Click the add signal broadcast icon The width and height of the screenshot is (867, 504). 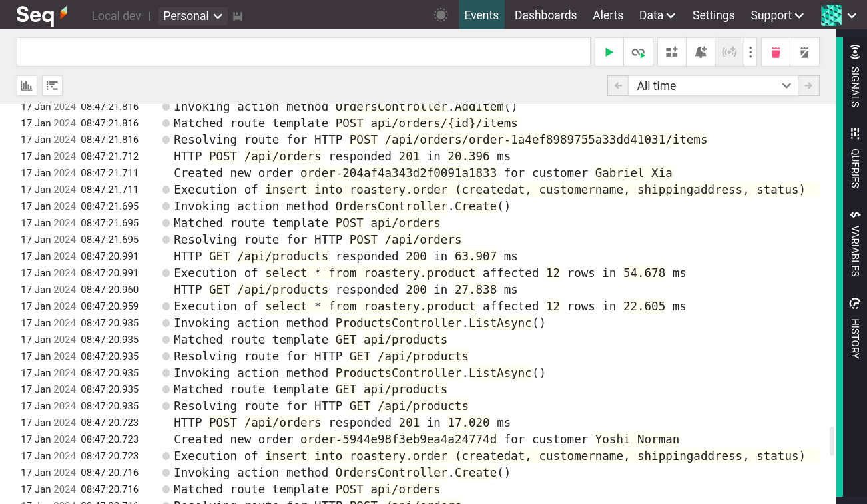729,52
